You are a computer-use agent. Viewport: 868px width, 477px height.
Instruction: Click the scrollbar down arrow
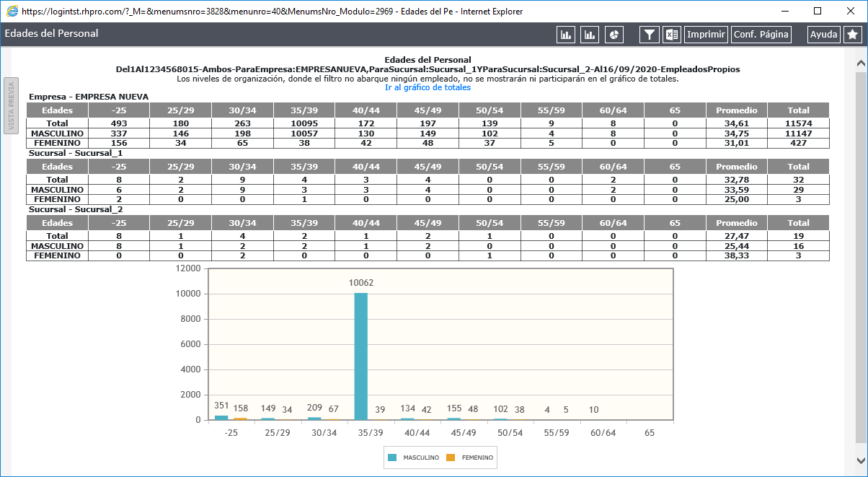[861, 460]
